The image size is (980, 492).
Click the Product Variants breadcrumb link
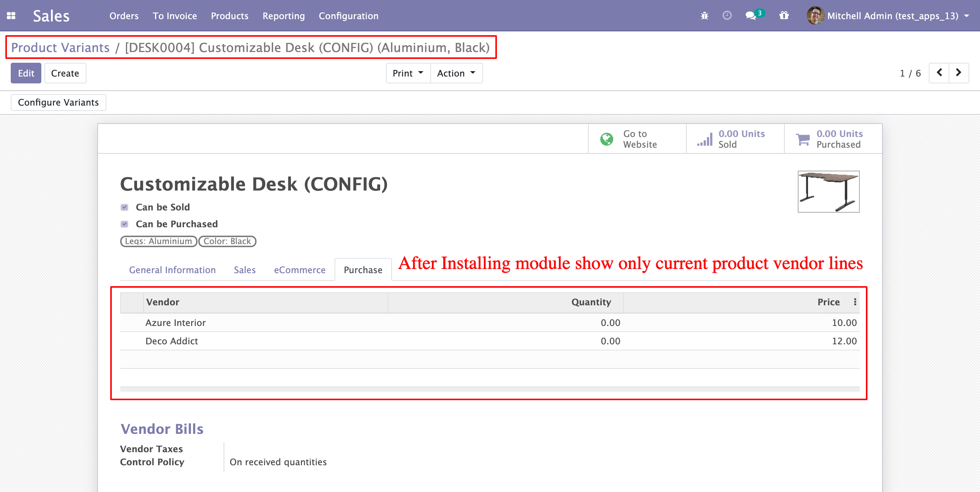point(60,47)
